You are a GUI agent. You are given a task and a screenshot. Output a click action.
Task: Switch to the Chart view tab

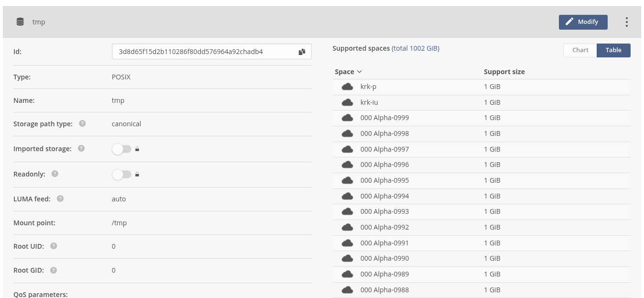(580, 50)
